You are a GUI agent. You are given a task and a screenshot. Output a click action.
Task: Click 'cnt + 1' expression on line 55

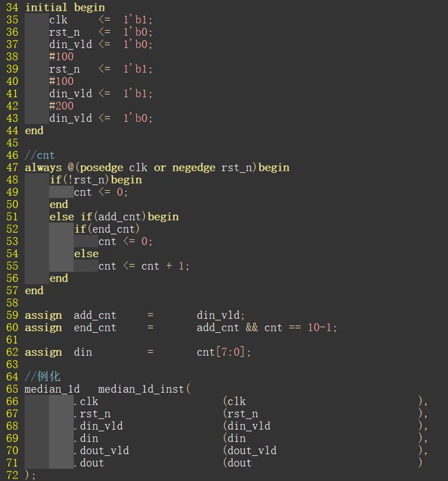(162, 266)
